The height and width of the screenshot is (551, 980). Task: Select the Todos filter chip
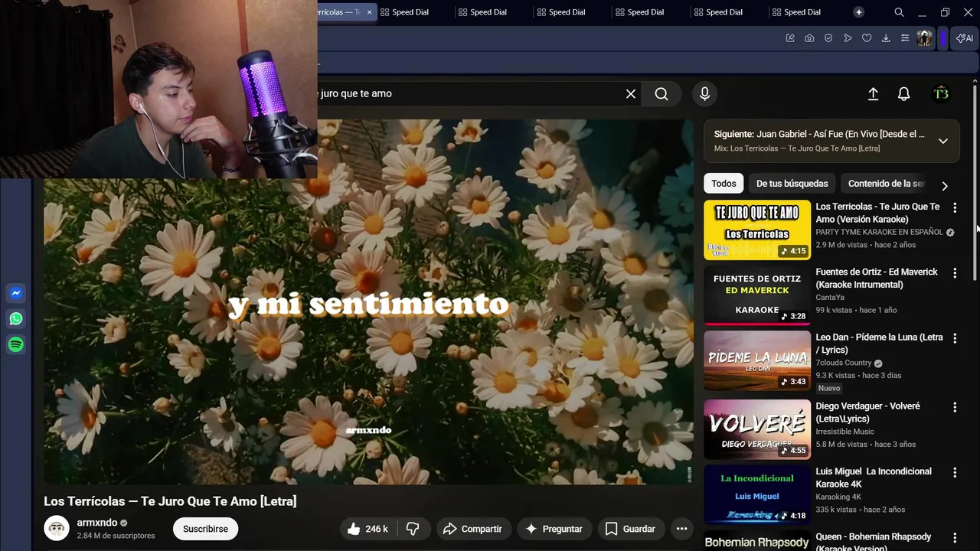click(724, 184)
